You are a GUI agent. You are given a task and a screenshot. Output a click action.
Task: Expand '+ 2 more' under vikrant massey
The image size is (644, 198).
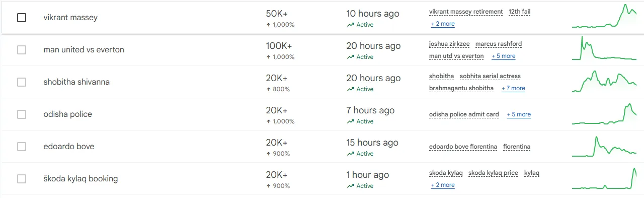tap(443, 24)
